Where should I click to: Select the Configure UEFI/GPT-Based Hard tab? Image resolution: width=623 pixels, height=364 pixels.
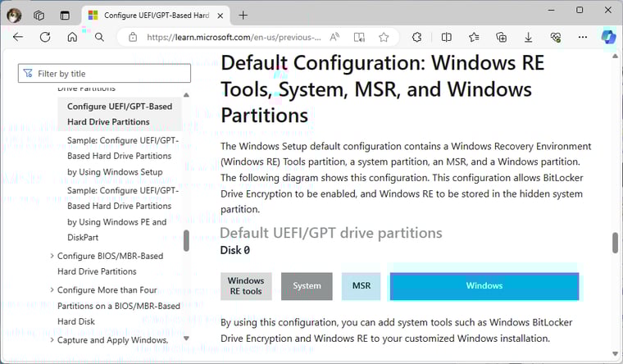coord(156,16)
